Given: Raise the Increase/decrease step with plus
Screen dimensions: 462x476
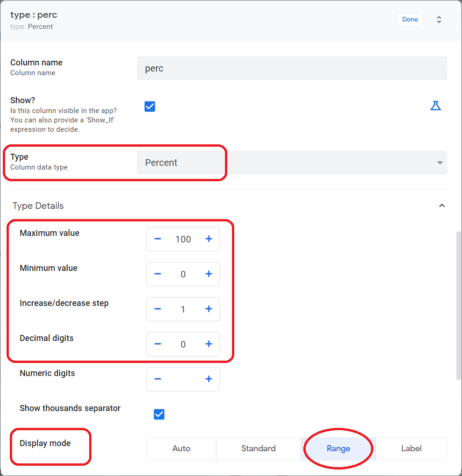Looking at the screenshot, I should click(x=209, y=309).
